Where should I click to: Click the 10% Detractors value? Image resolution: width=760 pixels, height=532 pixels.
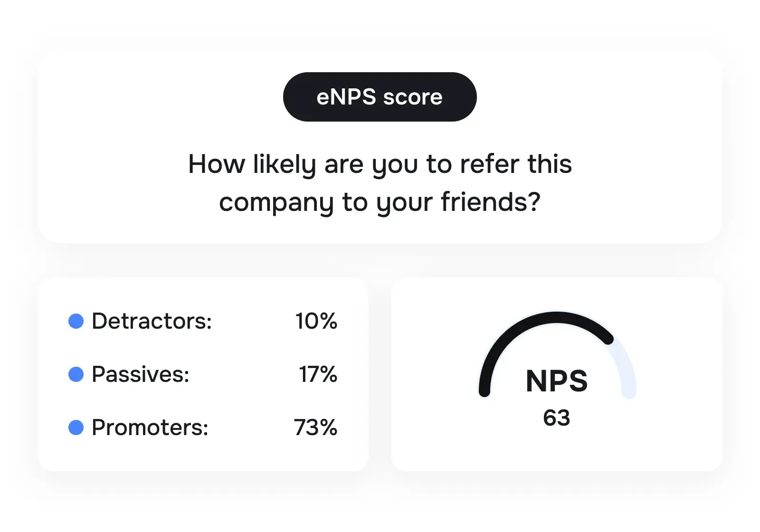[x=316, y=321]
